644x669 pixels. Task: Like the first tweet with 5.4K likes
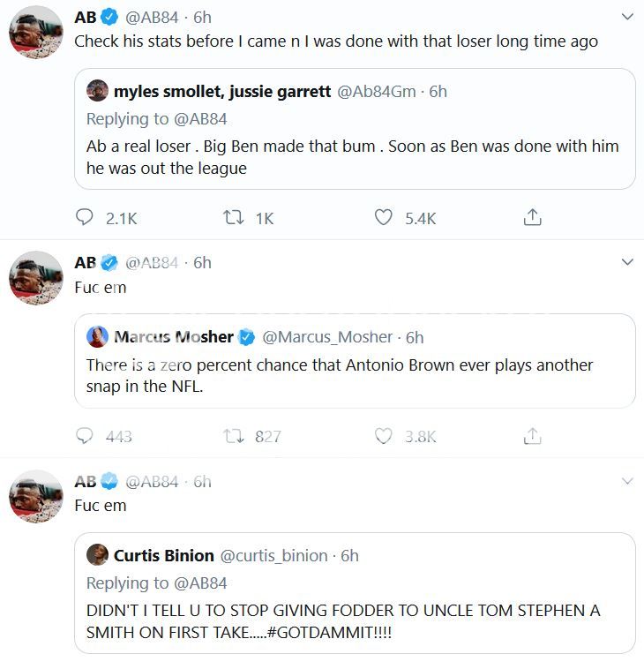coord(384,217)
